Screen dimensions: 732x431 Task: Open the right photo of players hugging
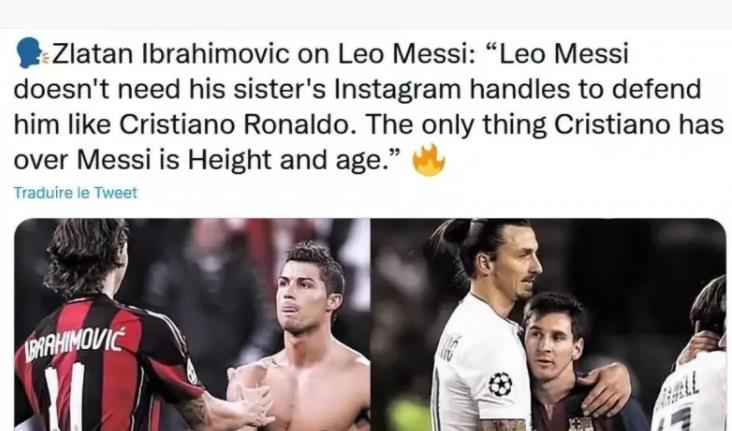549,325
